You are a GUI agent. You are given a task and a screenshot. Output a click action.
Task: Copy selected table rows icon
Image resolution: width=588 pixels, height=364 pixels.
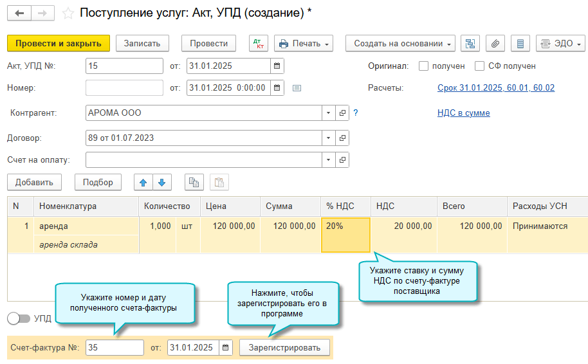pyautogui.click(x=194, y=183)
